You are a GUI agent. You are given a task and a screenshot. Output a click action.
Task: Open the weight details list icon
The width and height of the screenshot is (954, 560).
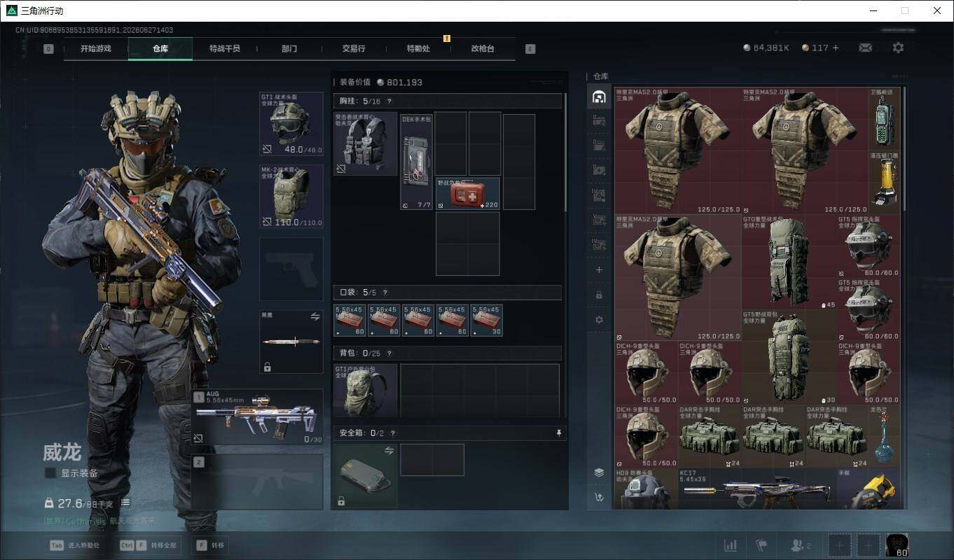tap(125, 503)
